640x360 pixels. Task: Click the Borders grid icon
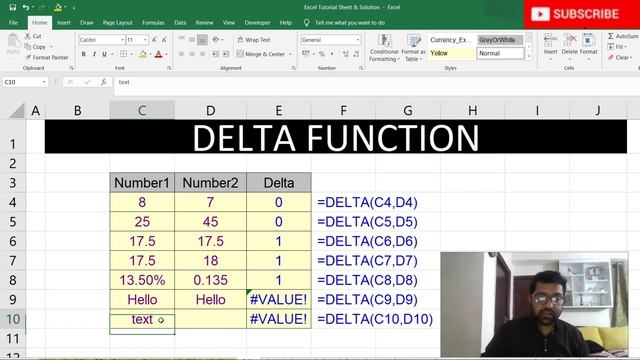(123, 54)
